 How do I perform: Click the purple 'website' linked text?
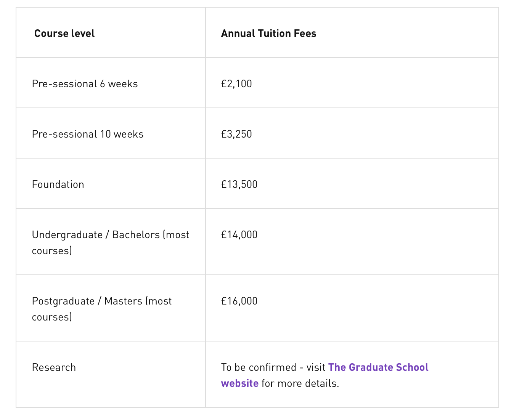tap(239, 383)
